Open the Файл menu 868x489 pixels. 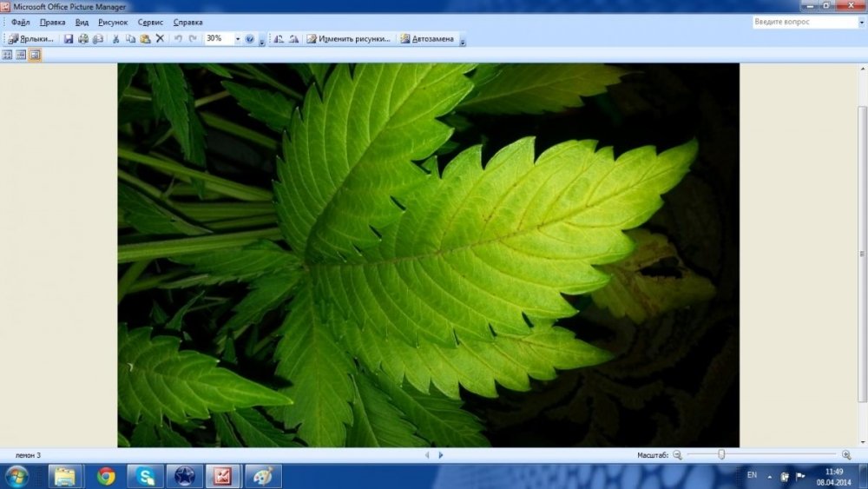[x=21, y=23]
